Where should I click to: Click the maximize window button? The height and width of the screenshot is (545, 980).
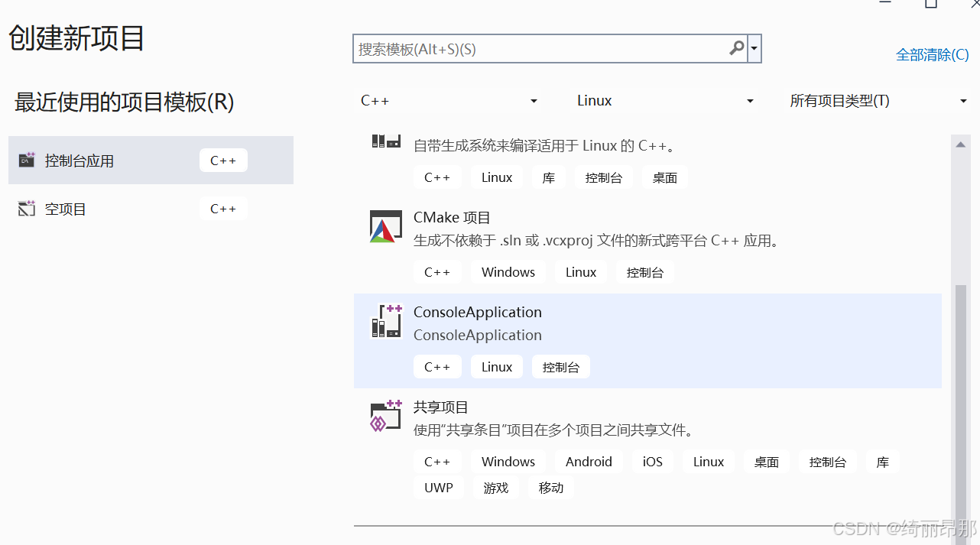(x=930, y=4)
